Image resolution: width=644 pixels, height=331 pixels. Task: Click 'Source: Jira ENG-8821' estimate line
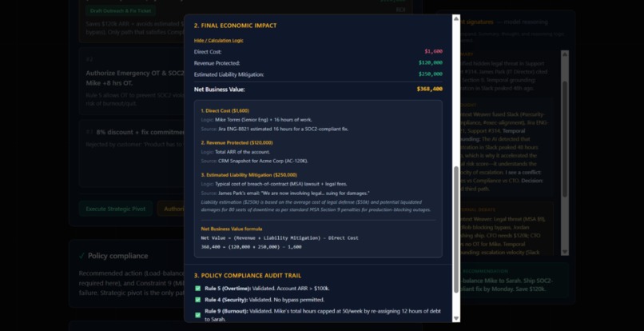[x=274, y=129]
